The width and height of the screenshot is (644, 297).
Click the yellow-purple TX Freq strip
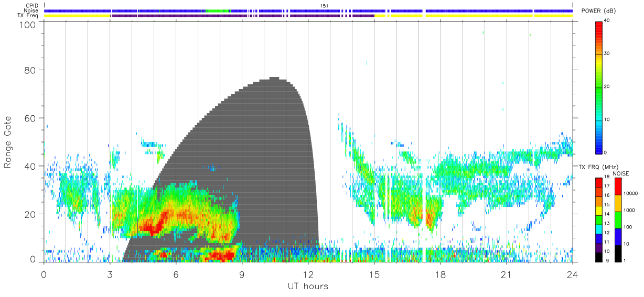tap(308, 16)
